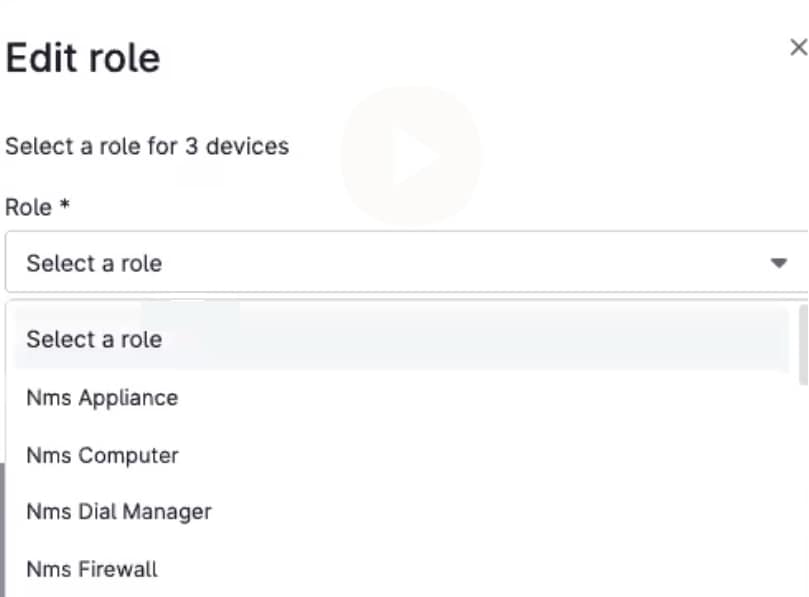
Task: Click the Edit role dialog title
Action: (82, 57)
